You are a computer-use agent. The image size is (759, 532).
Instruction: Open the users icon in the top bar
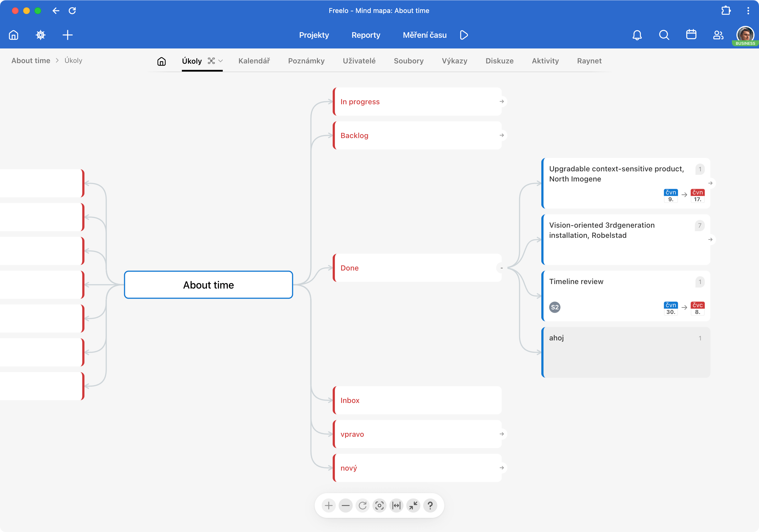tap(718, 35)
